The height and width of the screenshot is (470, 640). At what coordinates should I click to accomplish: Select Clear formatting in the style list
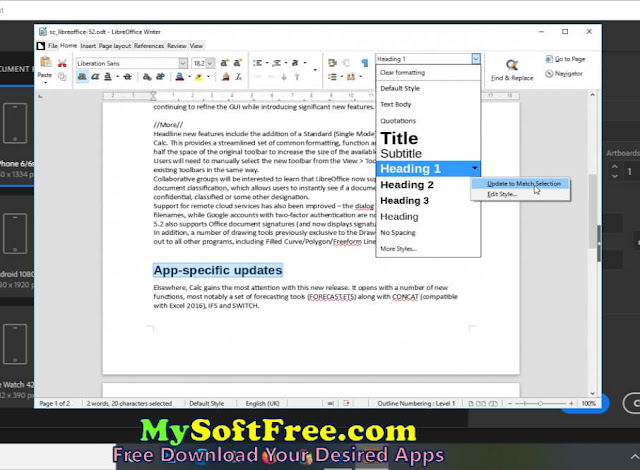click(428, 72)
